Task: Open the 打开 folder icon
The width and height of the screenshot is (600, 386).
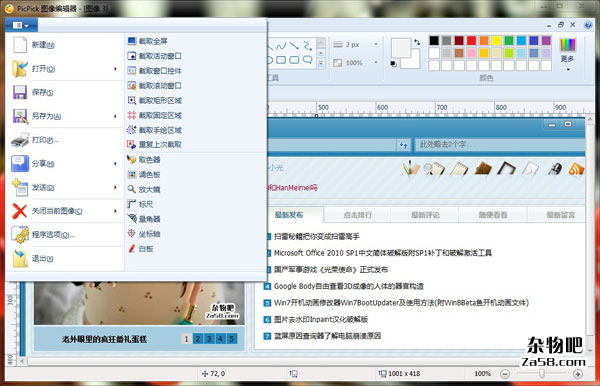Action: (x=20, y=68)
